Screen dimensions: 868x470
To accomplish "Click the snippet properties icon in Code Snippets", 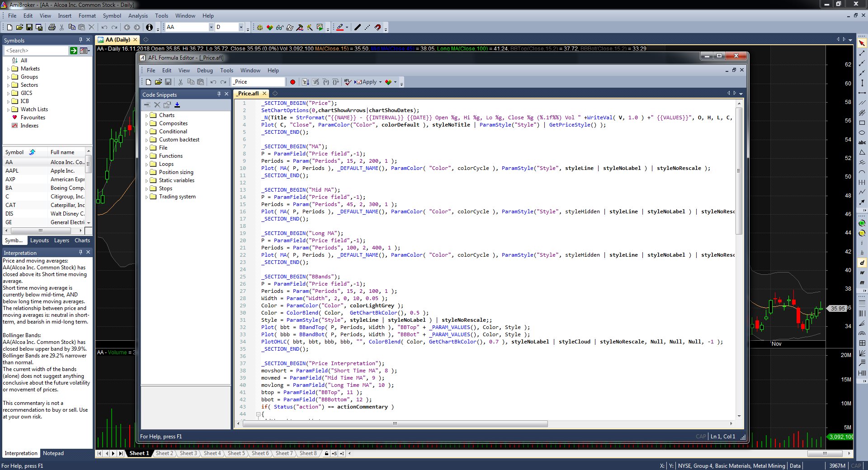I will coord(167,105).
